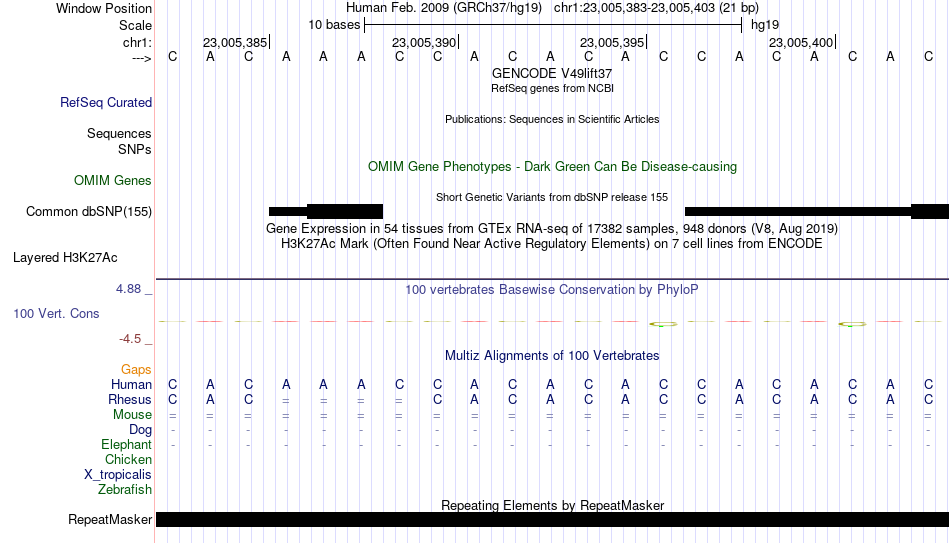950x543 pixels.
Task: Click 100 vertebrates Basewise Conservation by PhyloP title
Action: coord(552,290)
